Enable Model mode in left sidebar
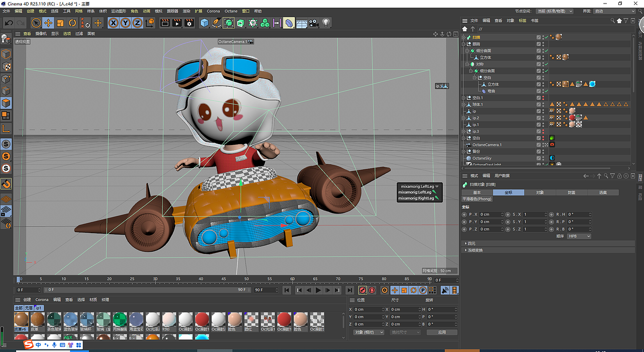Screen dimensions: 644x352 click(6, 54)
